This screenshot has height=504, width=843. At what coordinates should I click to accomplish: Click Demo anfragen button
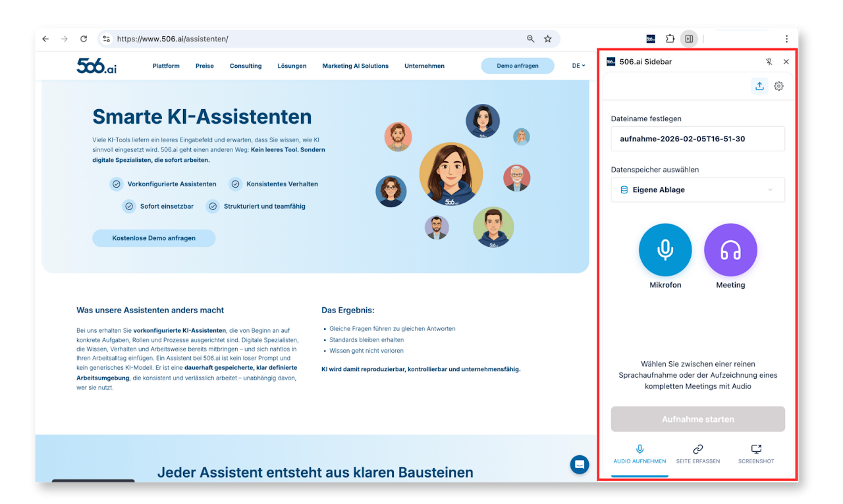518,66
